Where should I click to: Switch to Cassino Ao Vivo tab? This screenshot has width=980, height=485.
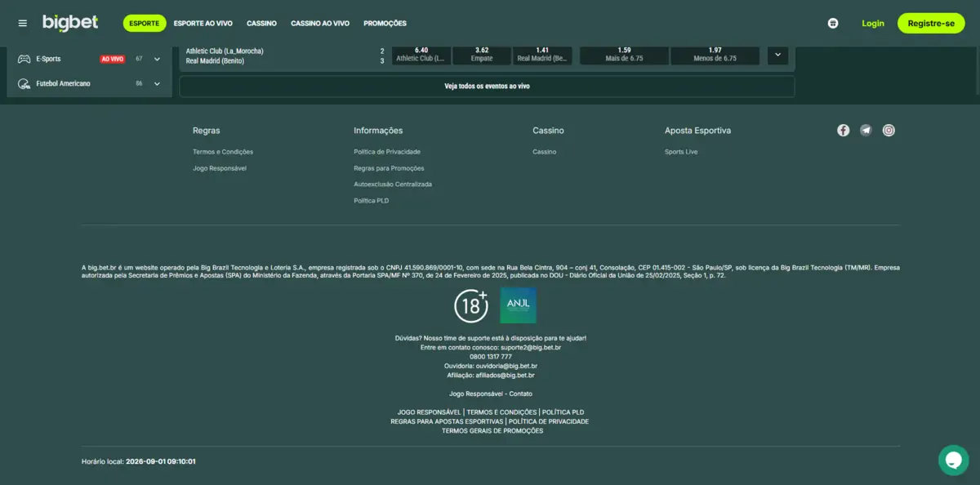coord(320,24)
